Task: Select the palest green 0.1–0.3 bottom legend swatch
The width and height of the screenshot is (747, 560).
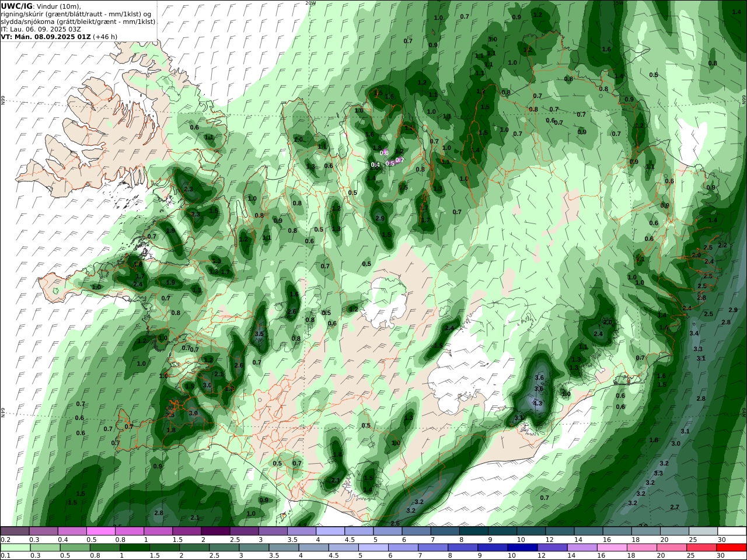Action: pyautogui.click(x=16, y=548)
